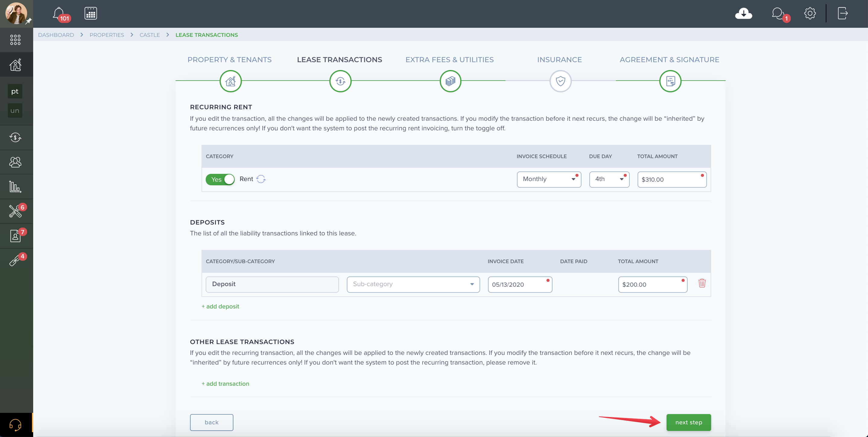Switch to Property & Tenants tab
Viewport: 868px width, 437px height.
click(x=230, y=60)
